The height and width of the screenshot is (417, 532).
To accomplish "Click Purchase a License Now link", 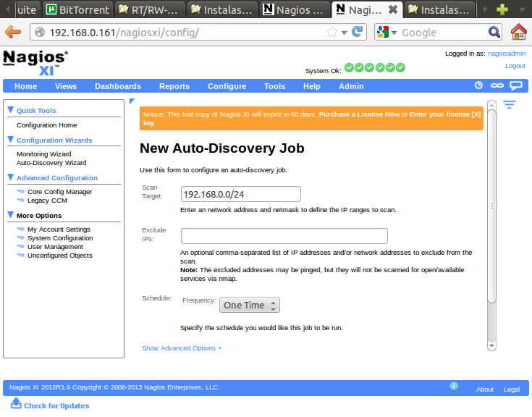I will (x=359, y=114).
